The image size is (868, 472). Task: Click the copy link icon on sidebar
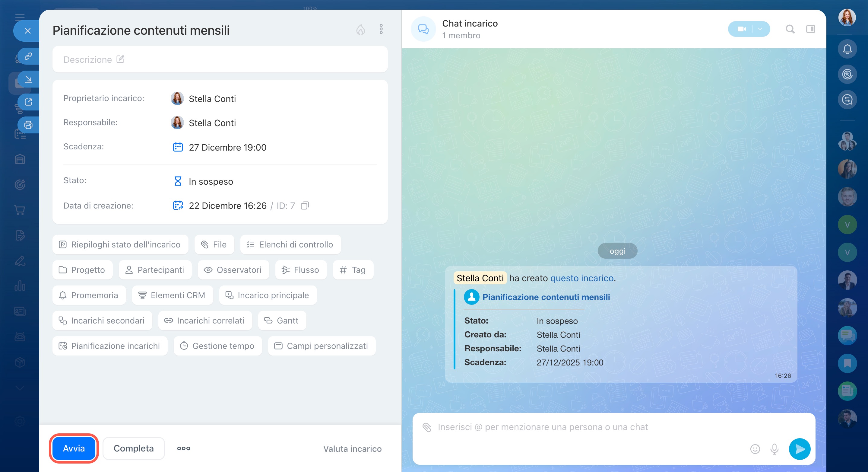click(28, 56)
